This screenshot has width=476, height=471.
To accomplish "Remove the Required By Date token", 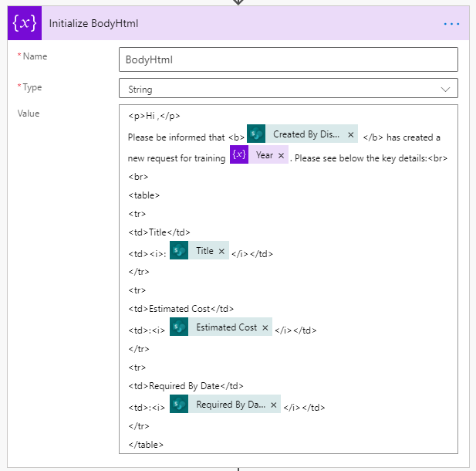I will click(x=273, y=405).
